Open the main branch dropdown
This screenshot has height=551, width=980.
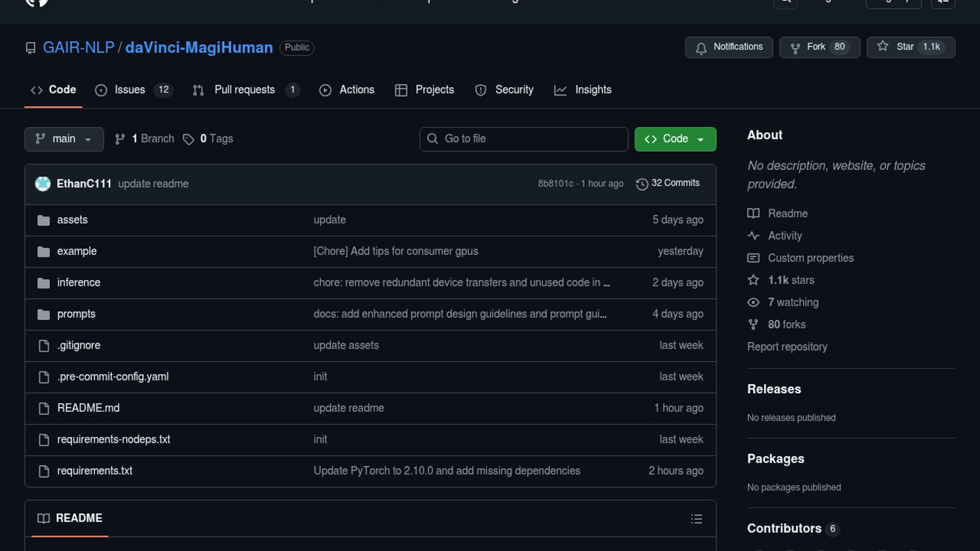pos(64,139)
